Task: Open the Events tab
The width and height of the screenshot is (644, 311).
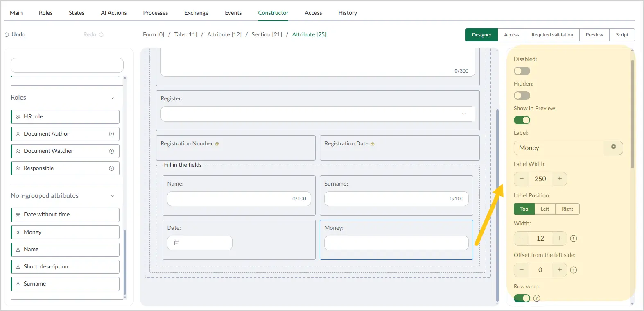Action: (233, 13)
